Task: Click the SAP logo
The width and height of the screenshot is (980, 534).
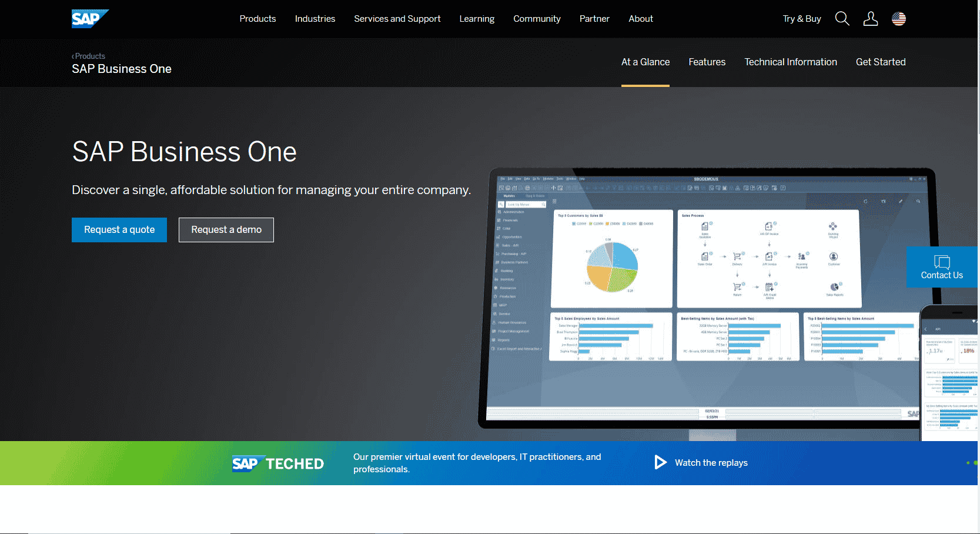Action: [90, 19]
